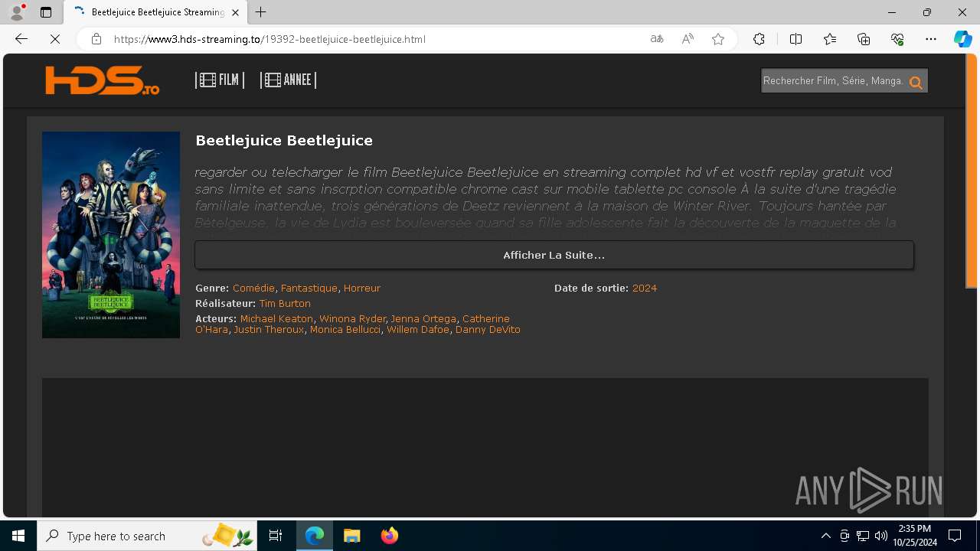Click the page vertical scrollbar
The image size is (980, 551).
(972, 170)
